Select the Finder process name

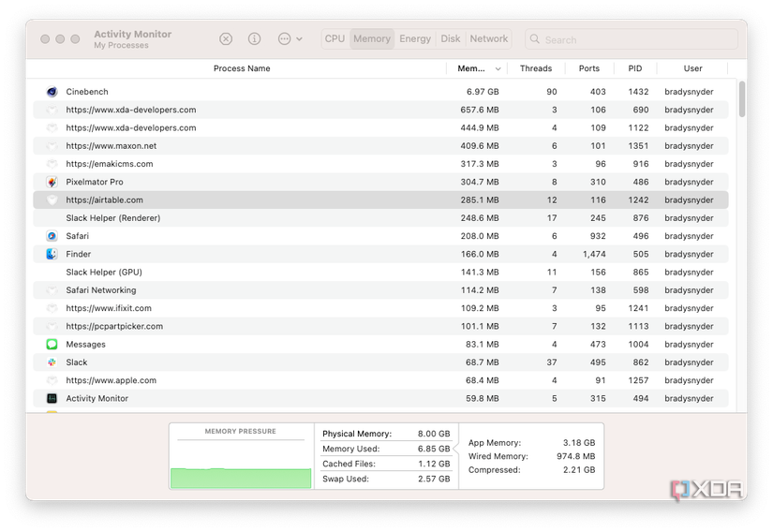[x=79, y=254]
